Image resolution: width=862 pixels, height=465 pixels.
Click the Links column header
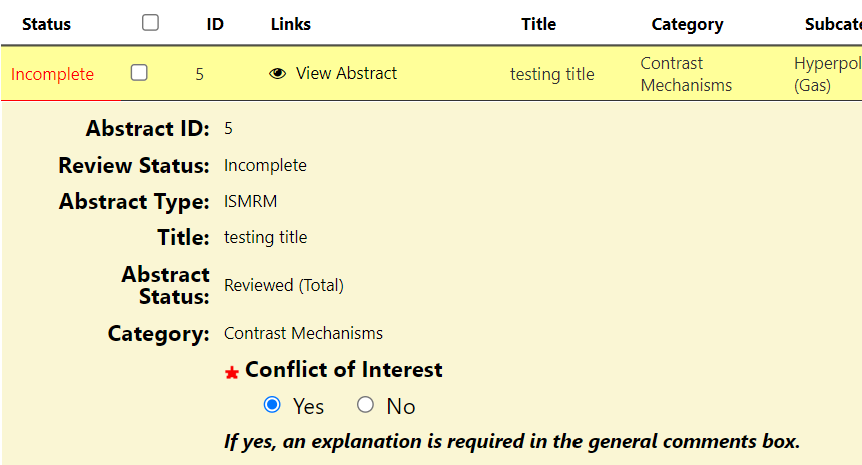point(291,24)
